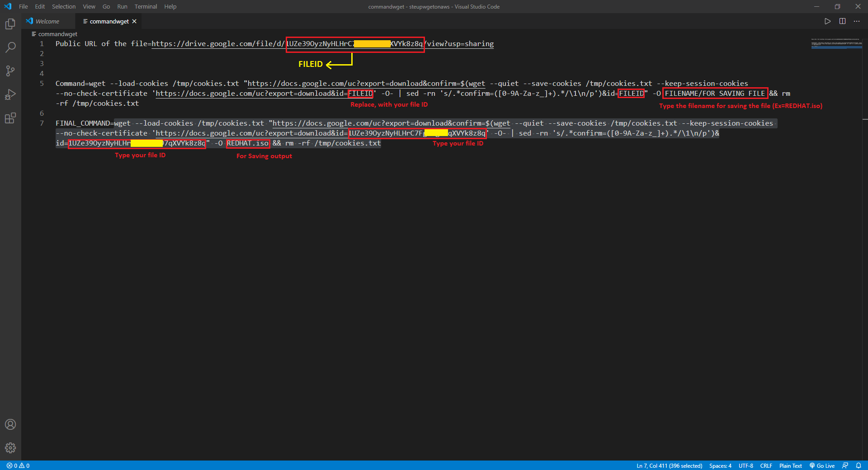The width and height of the screenshot is (868, 470).
Task: Open the View menu
Action: coord(89,6)
